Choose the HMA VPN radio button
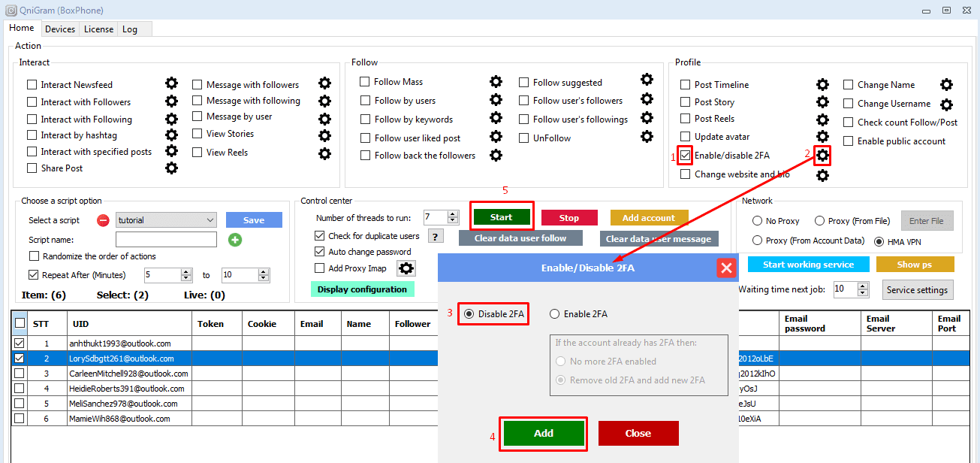 click(x=879, y=241)
